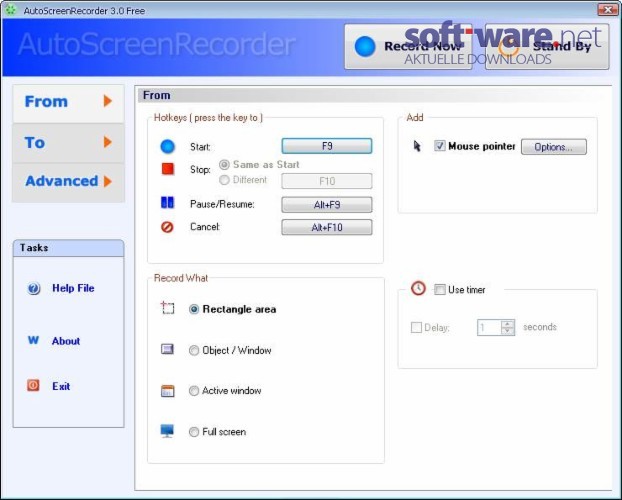Close the AutoScreenRecorder window

pyautogui.click(x=608, y=10)
